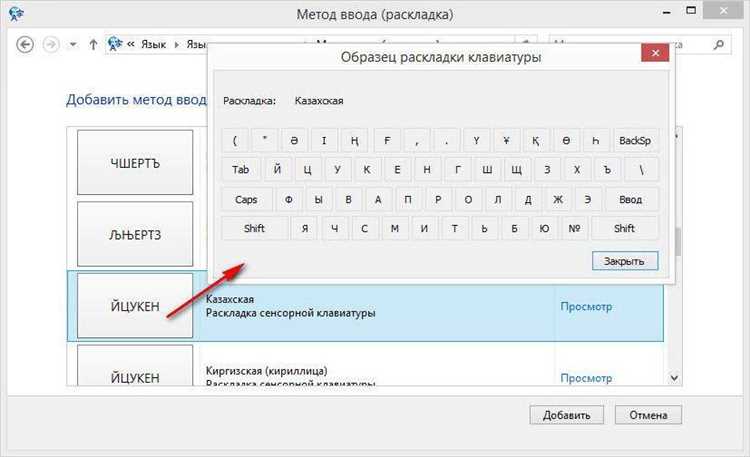Image resolution: width=750 pixels, height=457 pixels.
Task: Click the Forward navigation arrow
Action: click(51, 45)
